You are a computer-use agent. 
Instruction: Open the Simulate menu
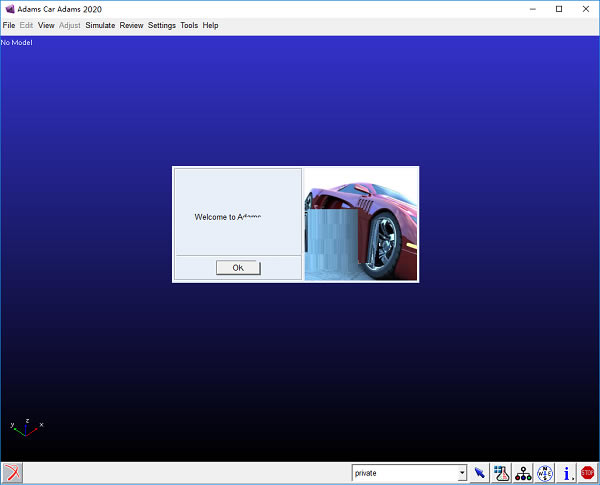(100, 25)
